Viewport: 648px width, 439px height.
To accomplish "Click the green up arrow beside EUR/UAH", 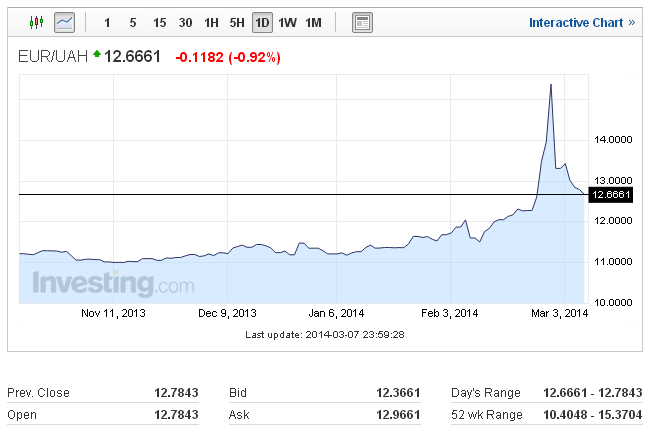I will click(97, 56).
